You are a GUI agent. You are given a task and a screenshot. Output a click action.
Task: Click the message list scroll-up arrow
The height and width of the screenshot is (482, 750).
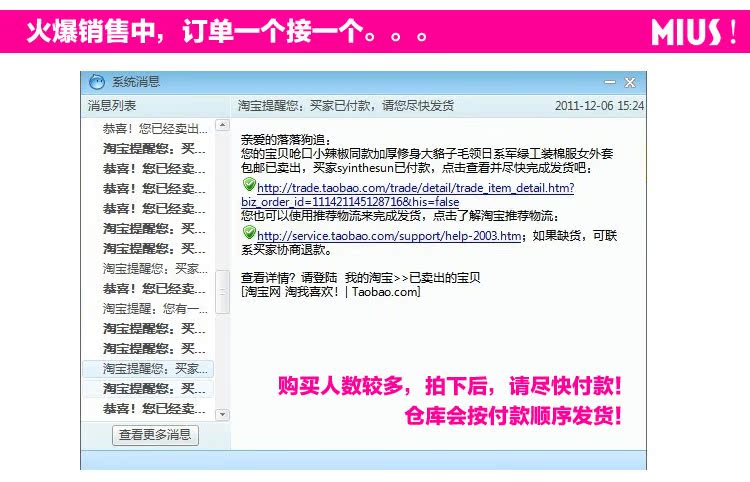[x=222, y=125]
